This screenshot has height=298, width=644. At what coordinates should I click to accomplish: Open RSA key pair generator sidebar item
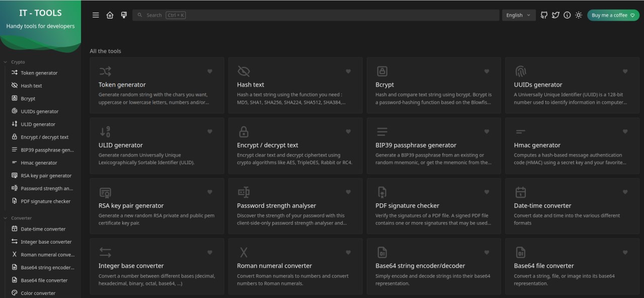coord(46,176)
